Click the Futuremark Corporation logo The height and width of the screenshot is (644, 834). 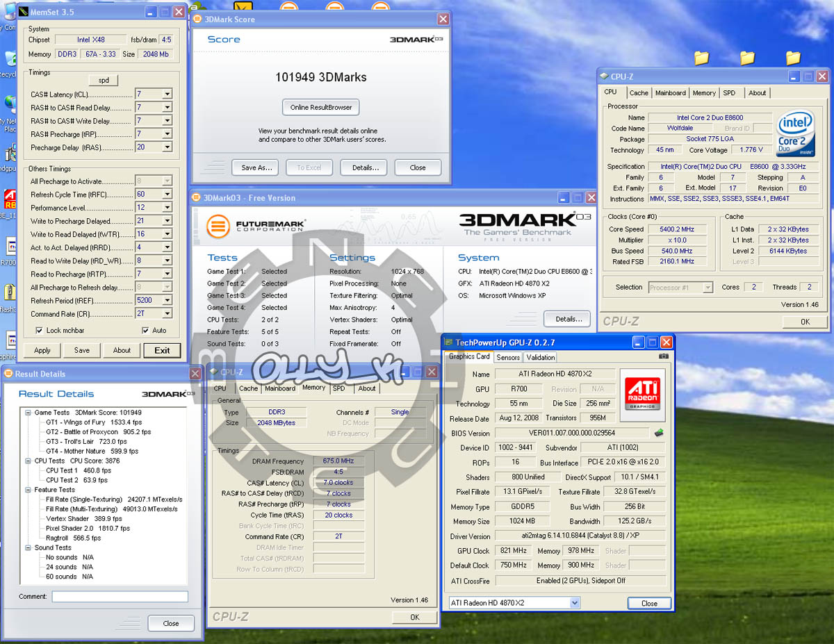[x=256, y=227]
